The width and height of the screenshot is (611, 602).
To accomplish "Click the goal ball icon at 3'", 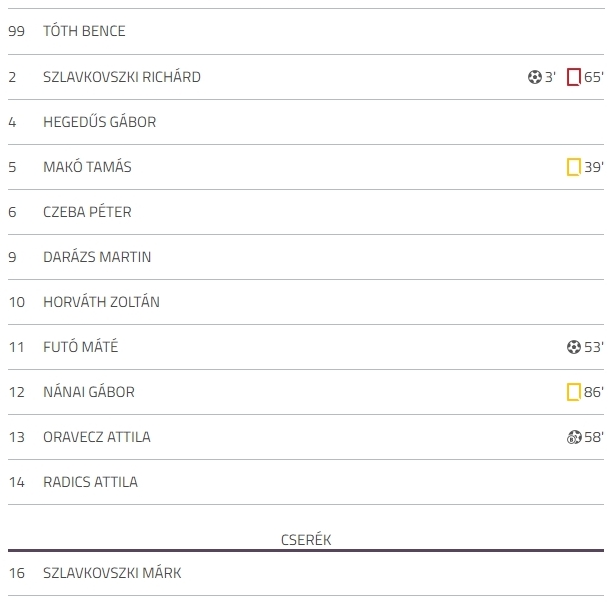I will (535, 77).
